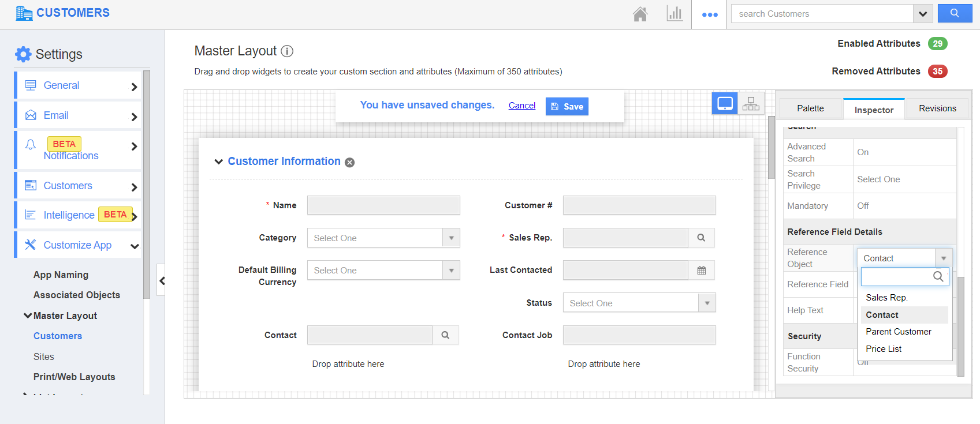Remove the Customer Information section

[349, 163]
